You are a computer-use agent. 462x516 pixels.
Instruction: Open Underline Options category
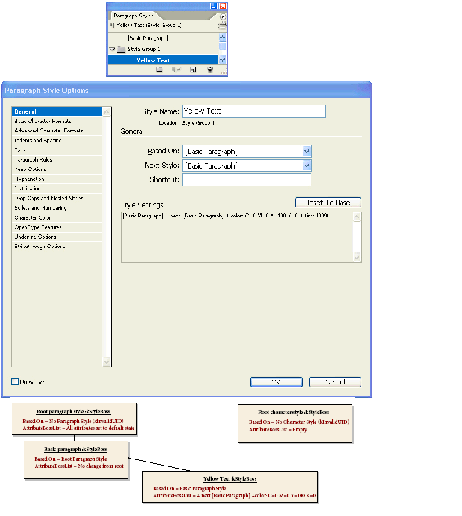pyautogui.click(x=35, y=237)
